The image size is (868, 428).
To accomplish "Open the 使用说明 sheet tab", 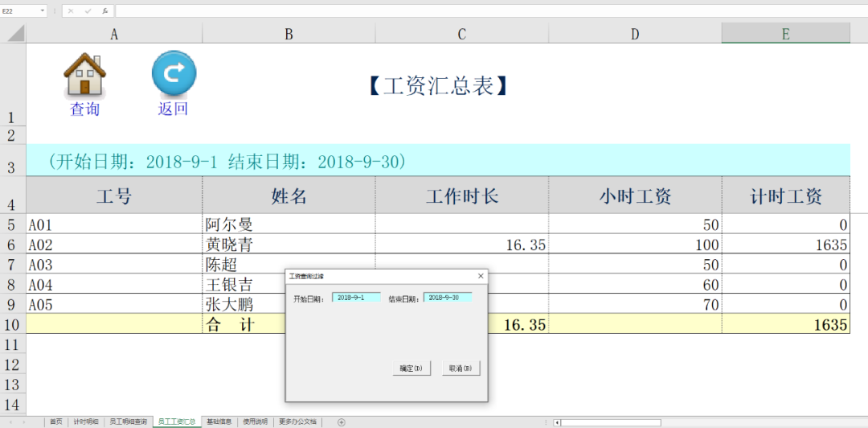I will (256, 422).
